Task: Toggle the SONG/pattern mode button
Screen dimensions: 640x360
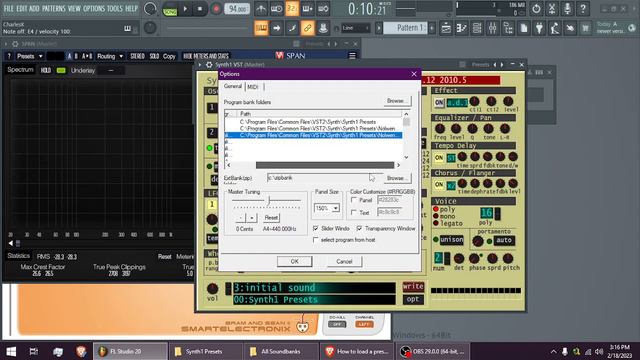Action: pos(170,9)
